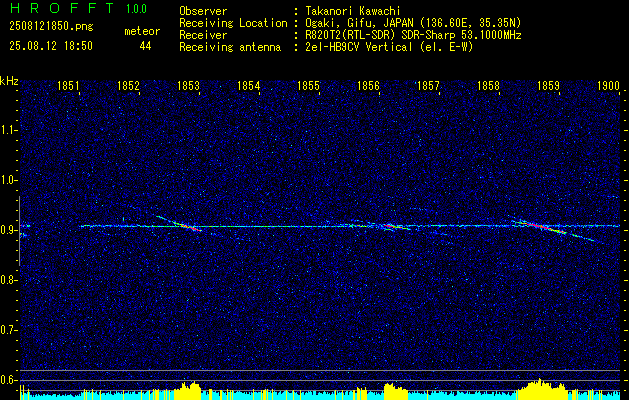Select the receiver text R820T2(RTL-SDR) SDR-Sharp 53.1000MHz
Screen dimensions: 629x400
(x=413, y=35)
